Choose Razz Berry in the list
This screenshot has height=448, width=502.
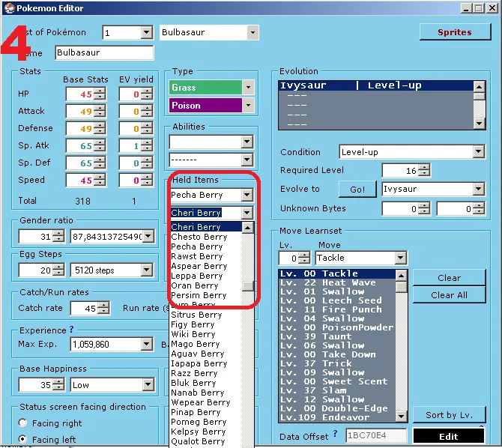206,373
